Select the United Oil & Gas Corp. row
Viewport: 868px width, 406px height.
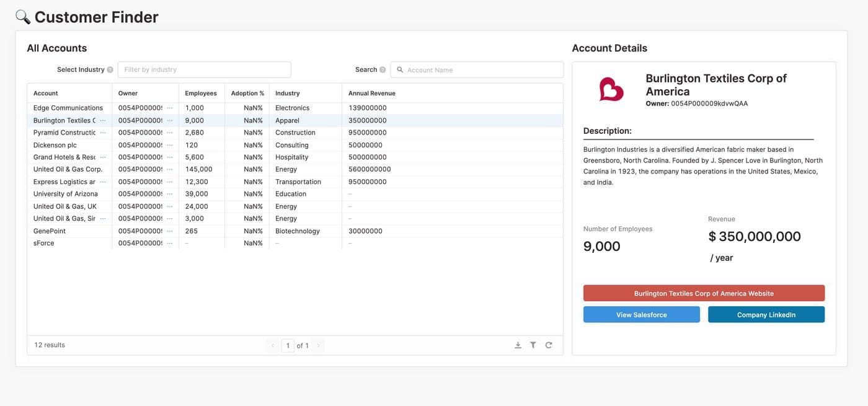(x=68, y=169)
